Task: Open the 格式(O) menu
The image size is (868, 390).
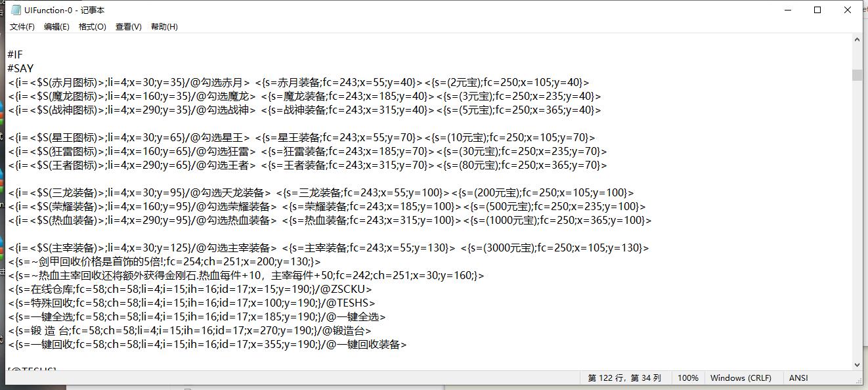Action: (x=92, y=27)
